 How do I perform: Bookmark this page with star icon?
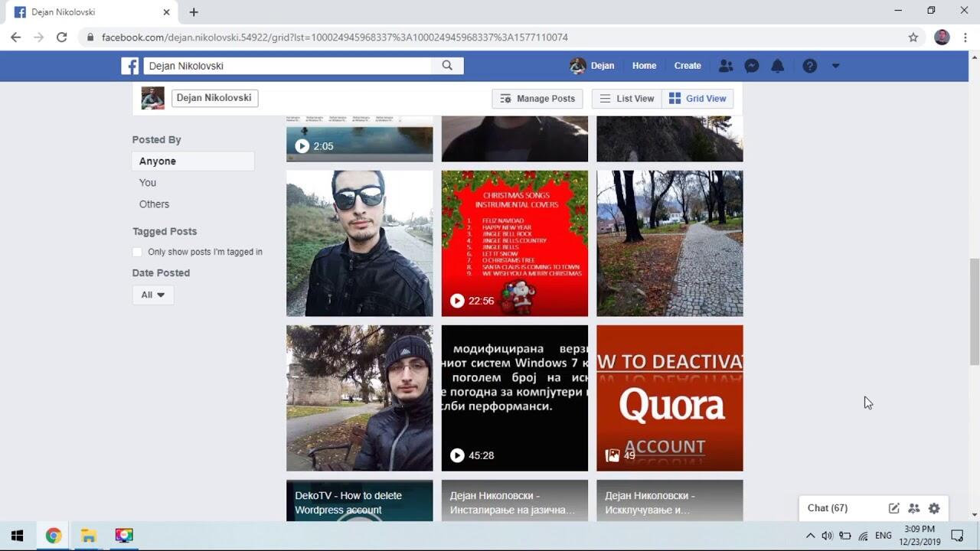pyautogui.click(x=913, y=37)
